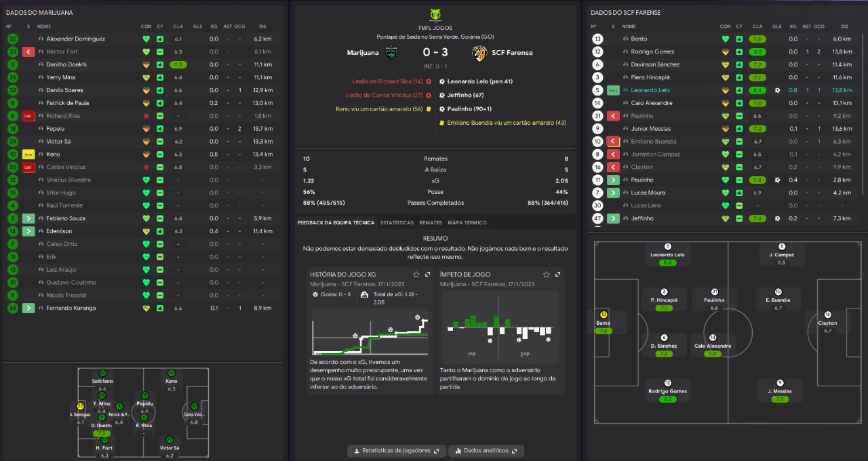Click Héctor Fort's red substituted-off icon
The width and height of the screenshot is (868, 461).
(28, 52)
